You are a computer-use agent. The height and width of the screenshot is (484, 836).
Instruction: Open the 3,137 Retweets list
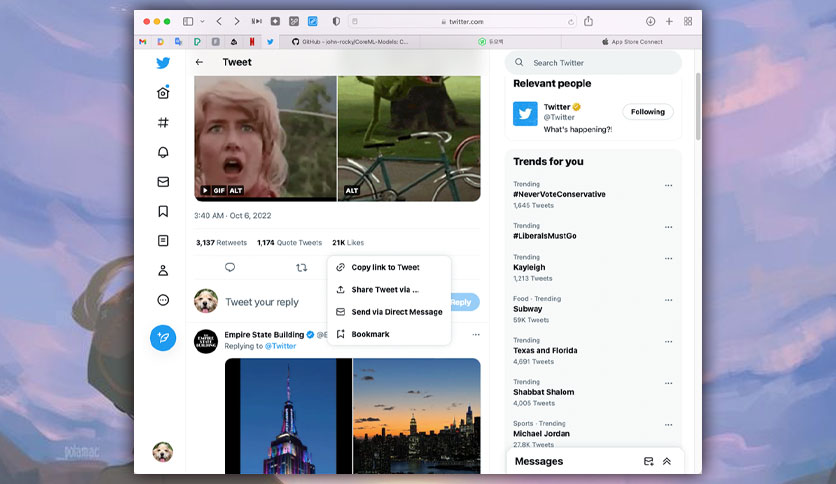(x=221, y=243)
